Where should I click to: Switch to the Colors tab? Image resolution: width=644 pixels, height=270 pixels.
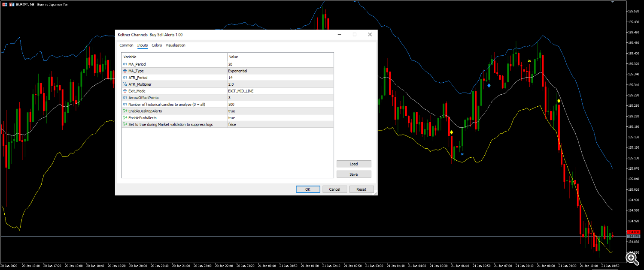157,45
